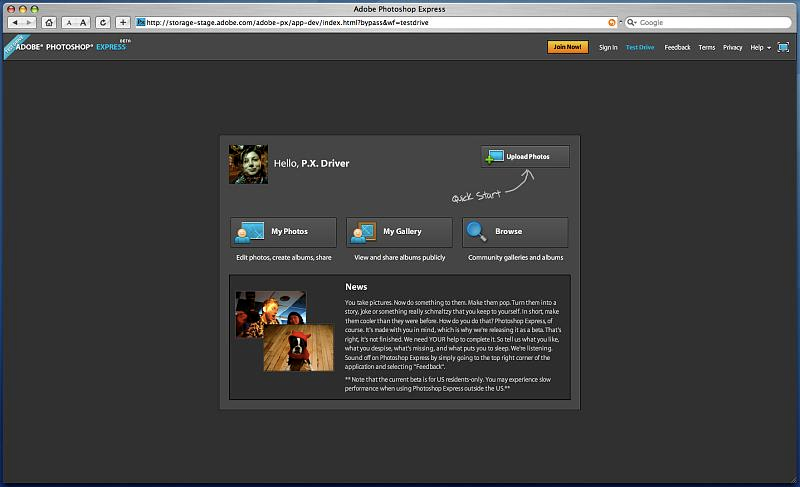Click the news photo of the dog

298,348
